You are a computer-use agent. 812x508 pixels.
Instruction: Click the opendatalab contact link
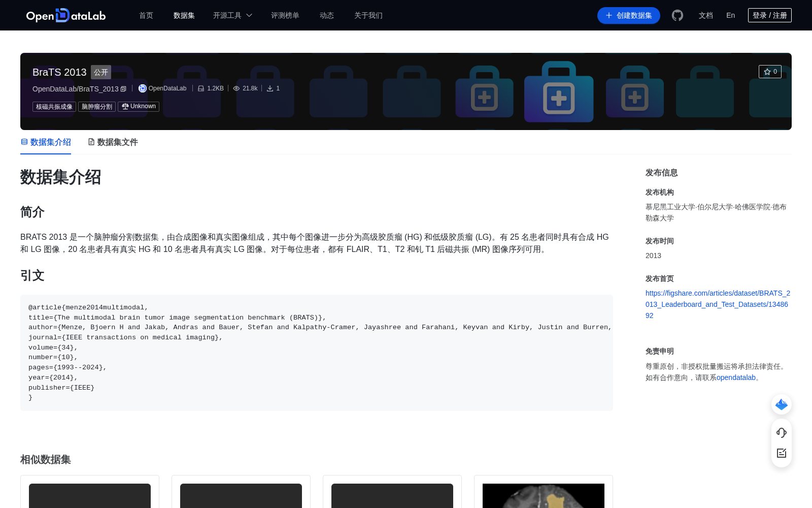[736, 377]
